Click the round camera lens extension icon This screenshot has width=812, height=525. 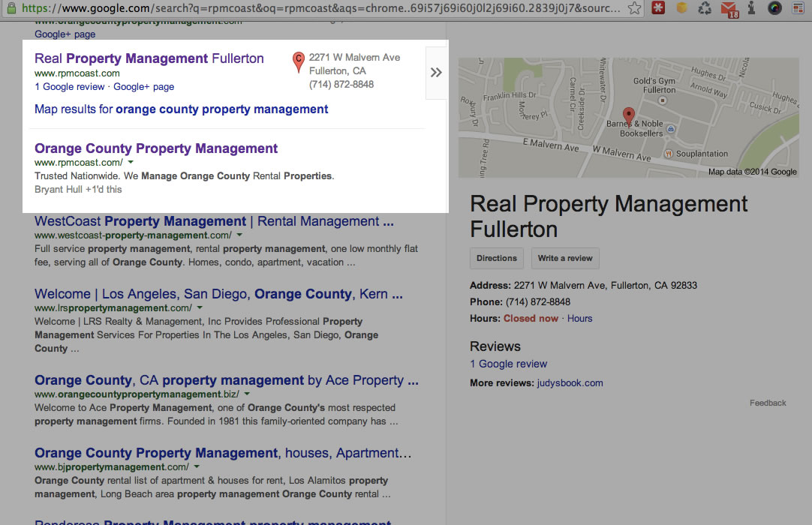[774, 8]
